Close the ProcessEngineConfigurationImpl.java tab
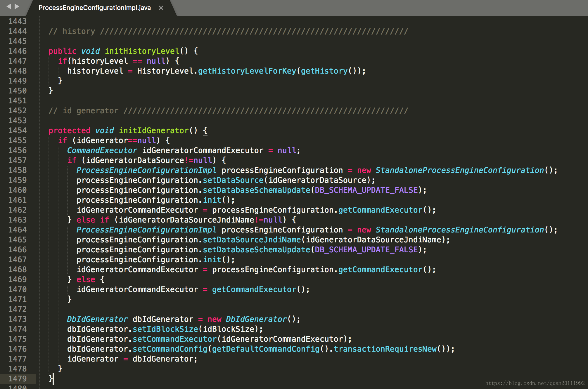588x389 pixels. point(161,8)
